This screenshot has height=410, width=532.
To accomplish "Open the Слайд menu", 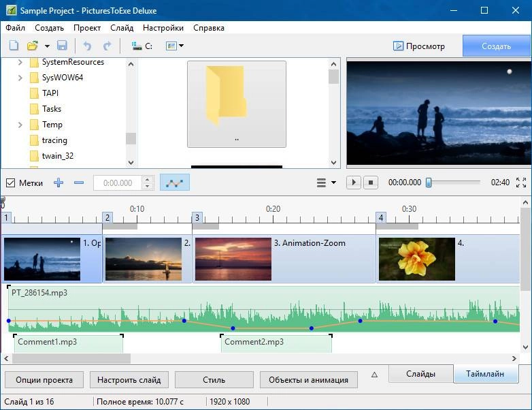I will pyautogui.click(x=122, y=28).
